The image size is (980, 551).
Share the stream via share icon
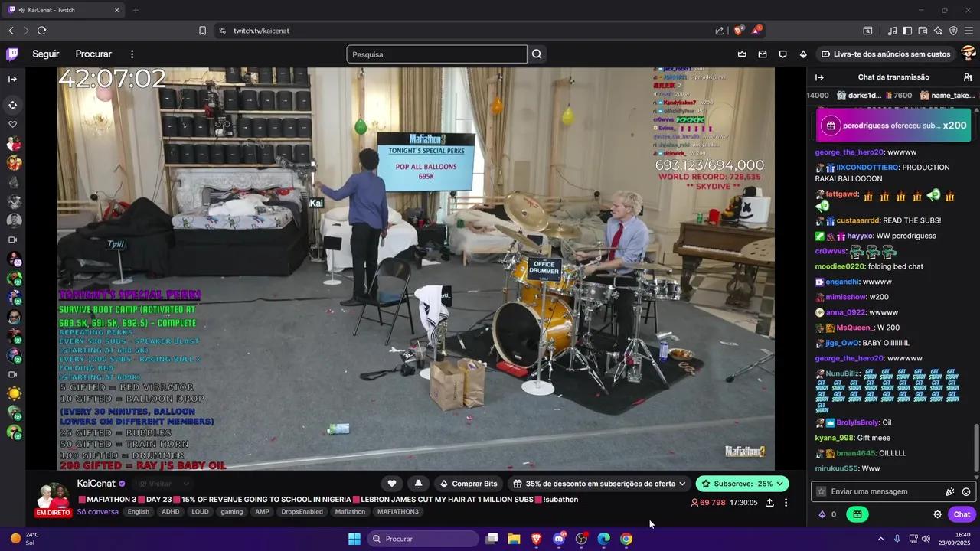769,503
